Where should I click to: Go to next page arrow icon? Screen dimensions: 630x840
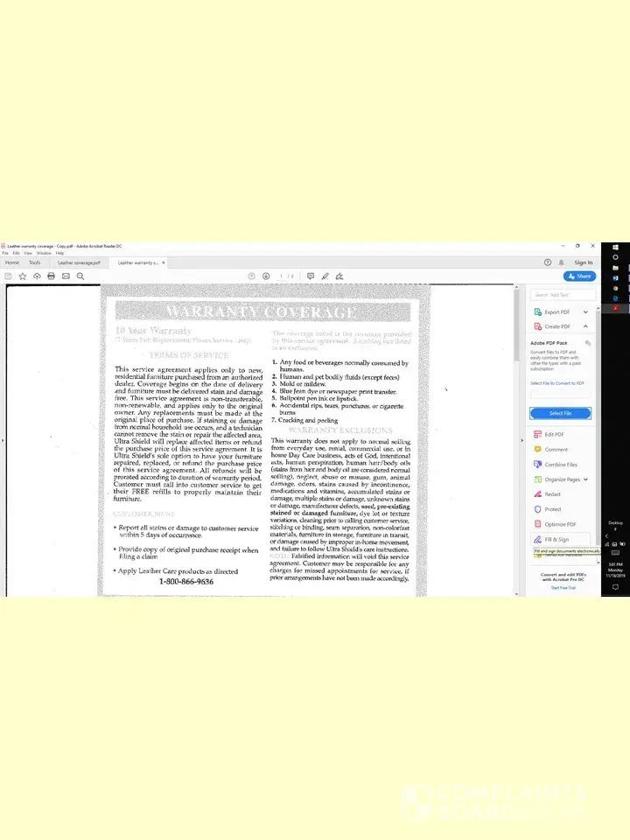coord(266,276)
